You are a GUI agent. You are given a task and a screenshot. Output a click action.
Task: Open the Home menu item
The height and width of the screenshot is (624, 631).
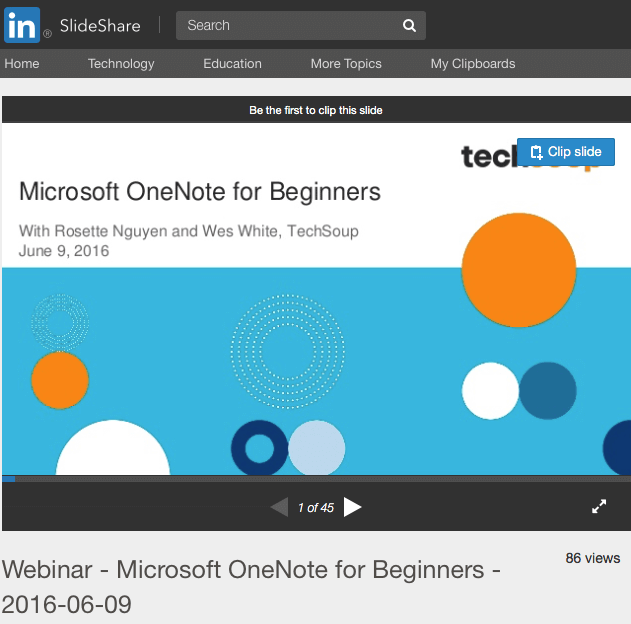click(x=22, y=64)
